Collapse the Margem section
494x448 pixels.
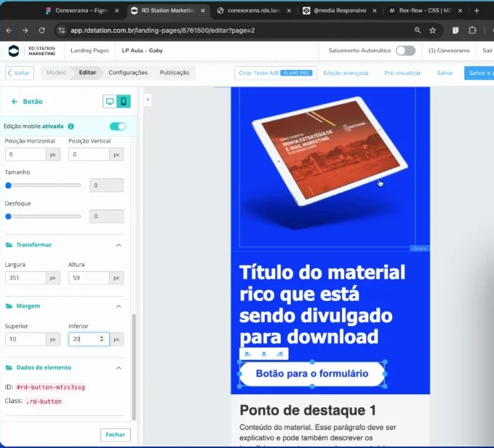coord(119,306)
